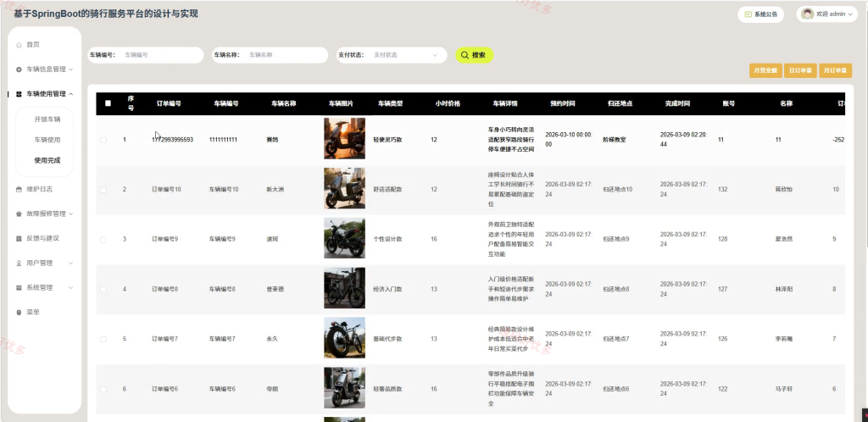Click the 月营业额 button
The image size is (868, 422).
pyautogui.click(x=765, y=71)
